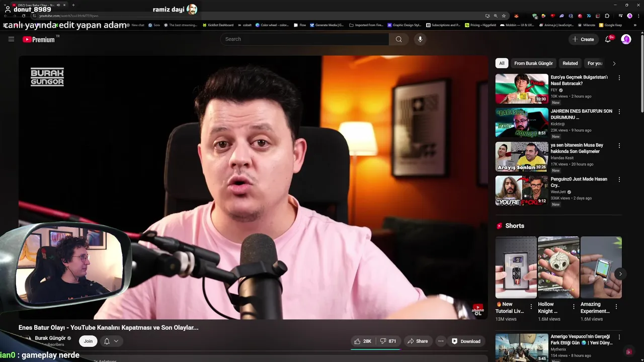This screenshot has height=362, width=644.
Task: Open the Hollow Knight short
Action: tap(558, 267)
